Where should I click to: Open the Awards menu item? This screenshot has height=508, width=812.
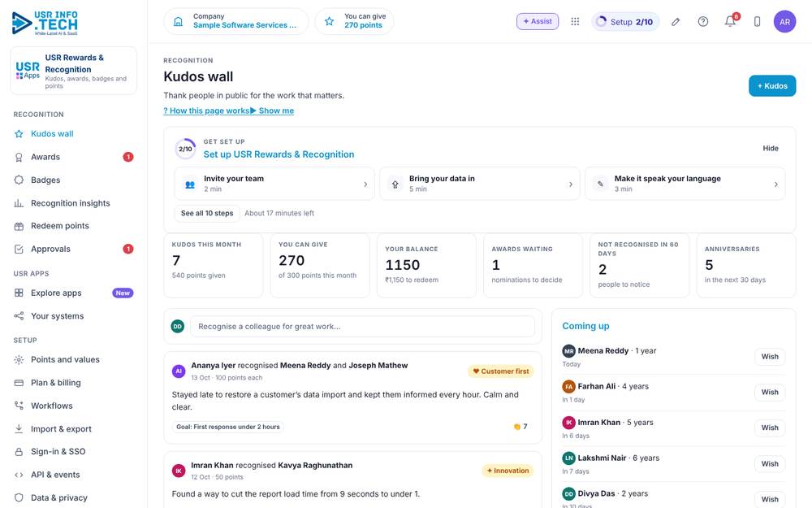74,157
